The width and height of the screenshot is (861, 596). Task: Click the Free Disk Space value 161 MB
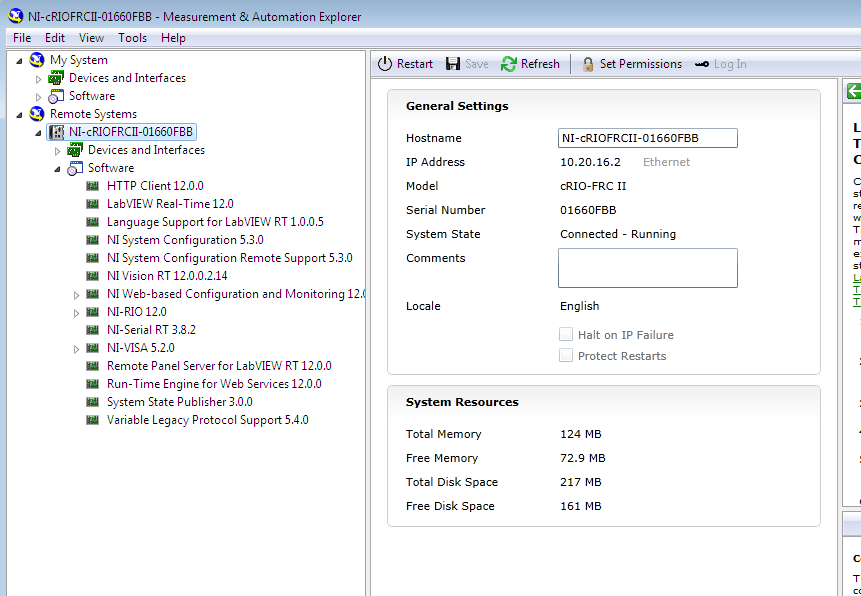580,506
